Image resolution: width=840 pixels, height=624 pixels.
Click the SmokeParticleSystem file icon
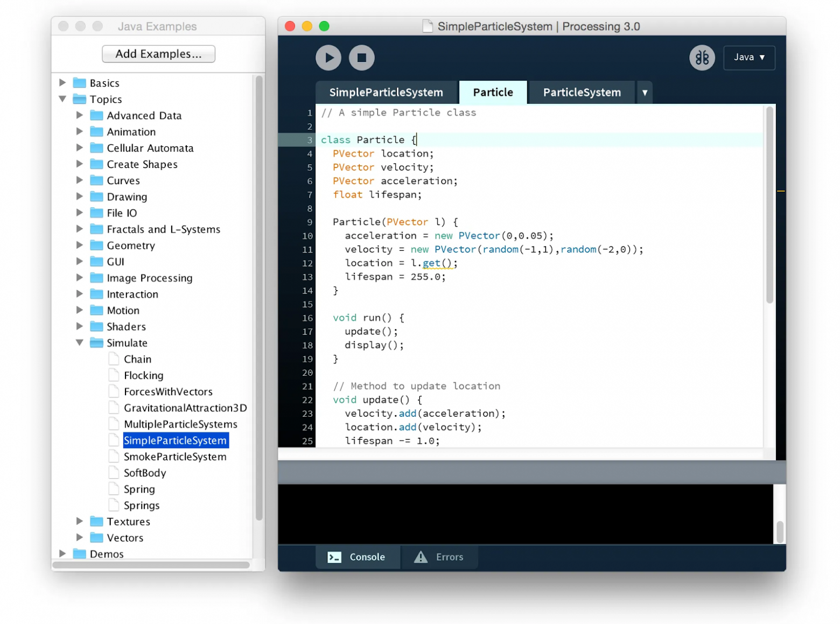coord(114,456)
